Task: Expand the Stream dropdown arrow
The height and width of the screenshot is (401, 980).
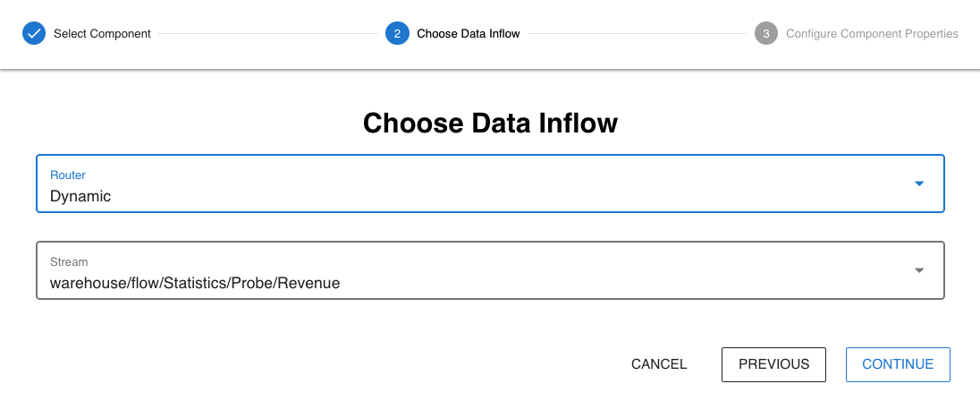Action: pyautogui.click(x=918, y=270)
